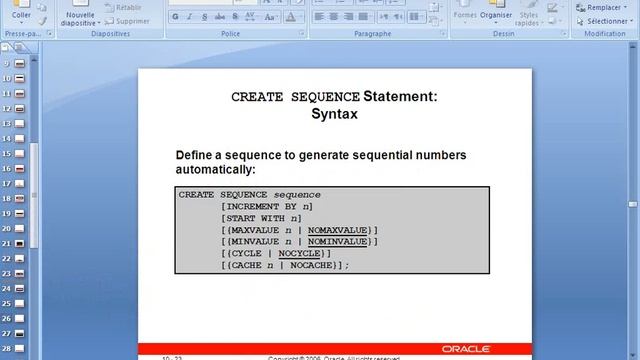Click the shape outline pen icon
This screenshot has height=360, width=640.
point(553,7)
